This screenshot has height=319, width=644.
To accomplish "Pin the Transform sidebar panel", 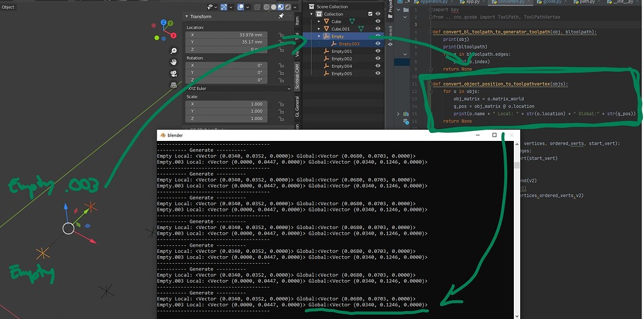I will coord(281,16).
